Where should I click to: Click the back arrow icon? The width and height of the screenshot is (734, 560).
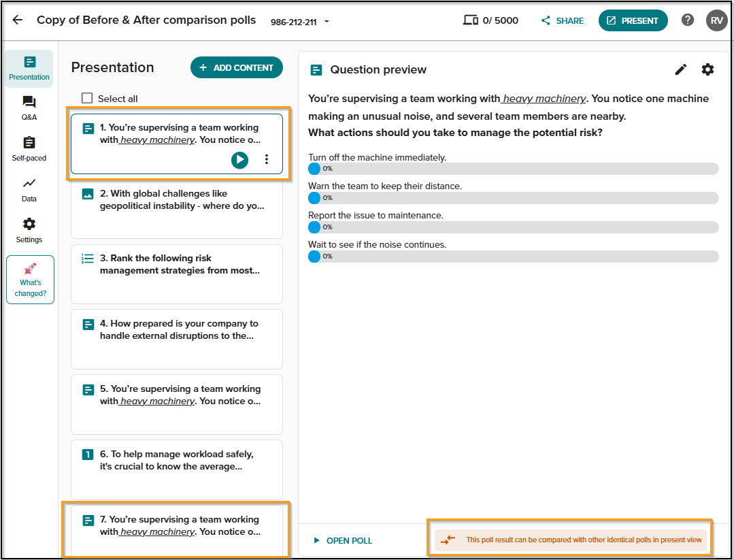click(x=17, y=20)
